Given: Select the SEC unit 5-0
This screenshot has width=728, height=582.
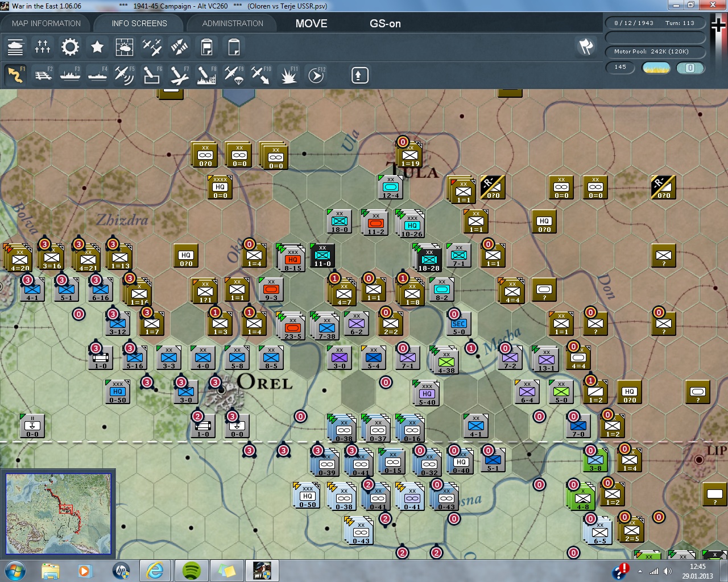Looking at the screenshot, I should pyautogui.click(x=458, y=323).
